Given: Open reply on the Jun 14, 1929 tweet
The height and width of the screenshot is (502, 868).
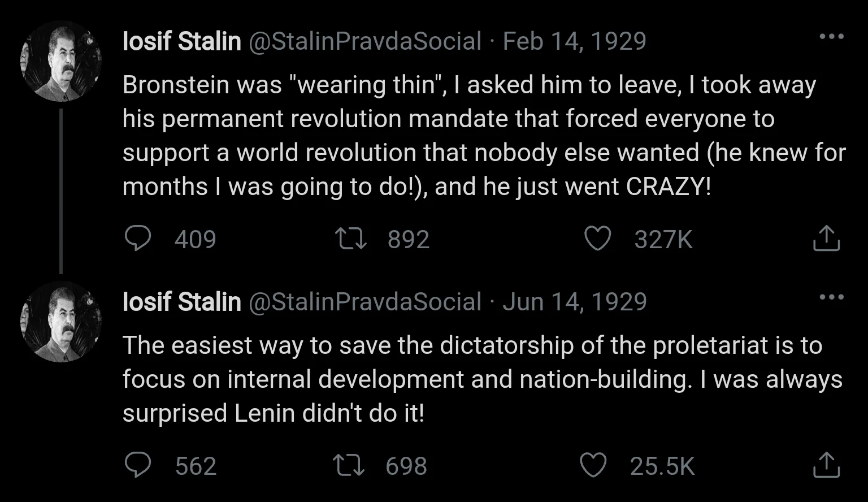Looking at the screenshot, I should click(137, 465).
